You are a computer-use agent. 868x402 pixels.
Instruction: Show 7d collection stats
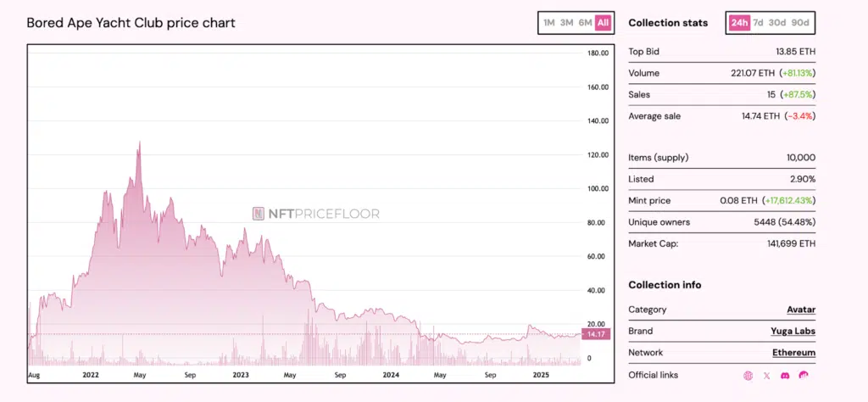pos(758,23)
